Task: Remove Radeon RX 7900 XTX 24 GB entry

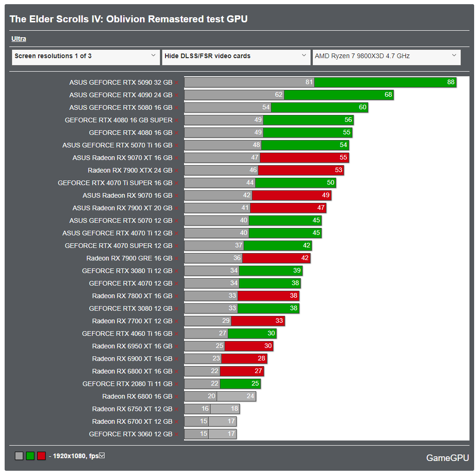Action: (177, 171)
